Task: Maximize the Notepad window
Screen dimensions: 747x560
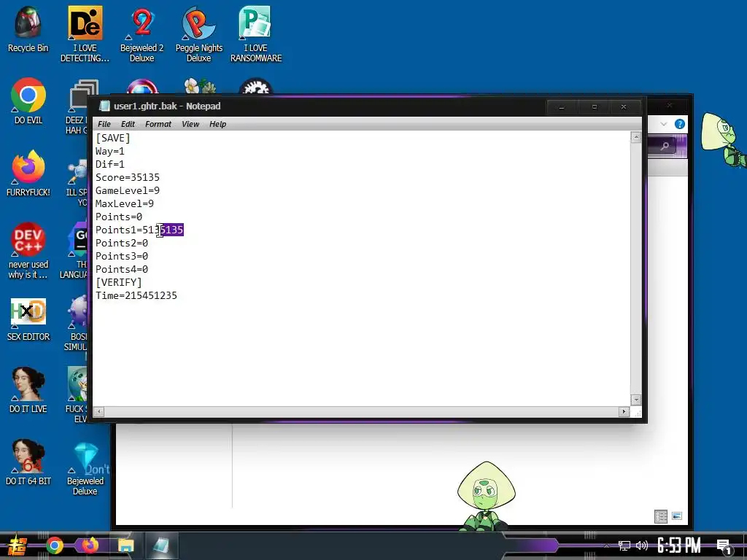Action: click(x=594, y=107)
